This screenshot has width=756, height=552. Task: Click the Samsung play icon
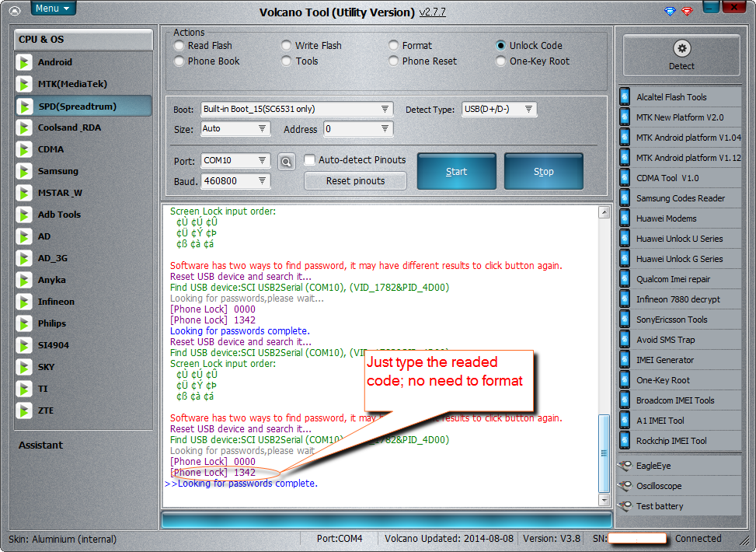pyautogui.click(x=23, y=171)
